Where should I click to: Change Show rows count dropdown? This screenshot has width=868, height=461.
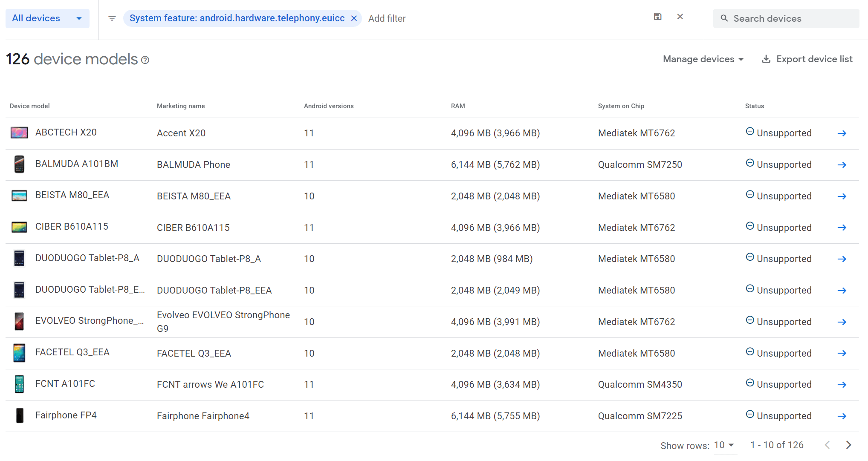[x=724, y=445]
